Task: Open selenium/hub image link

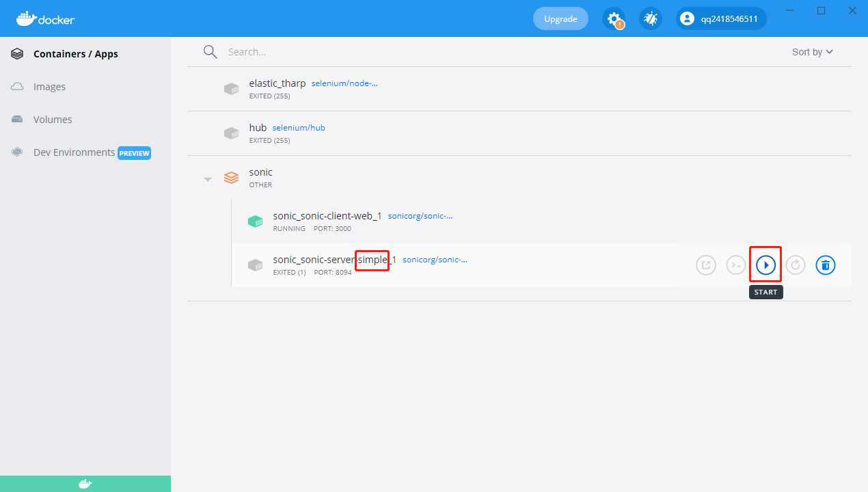Action: click(x=299, y=128)
